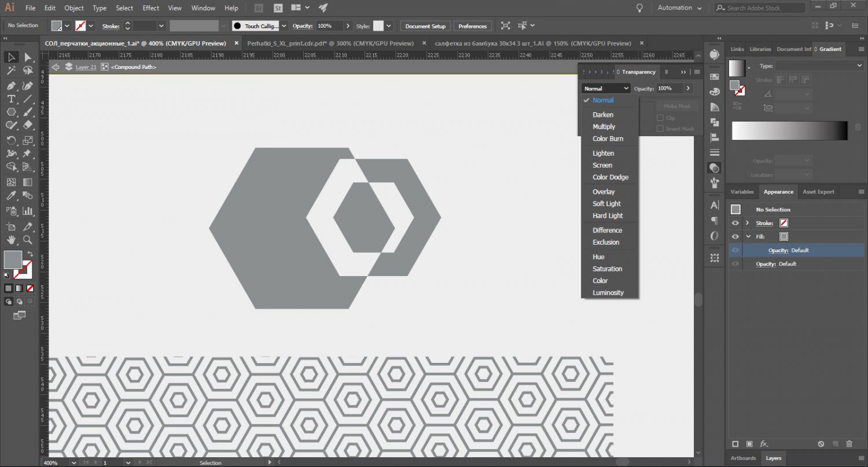Click the gradient slider bar

789,131
